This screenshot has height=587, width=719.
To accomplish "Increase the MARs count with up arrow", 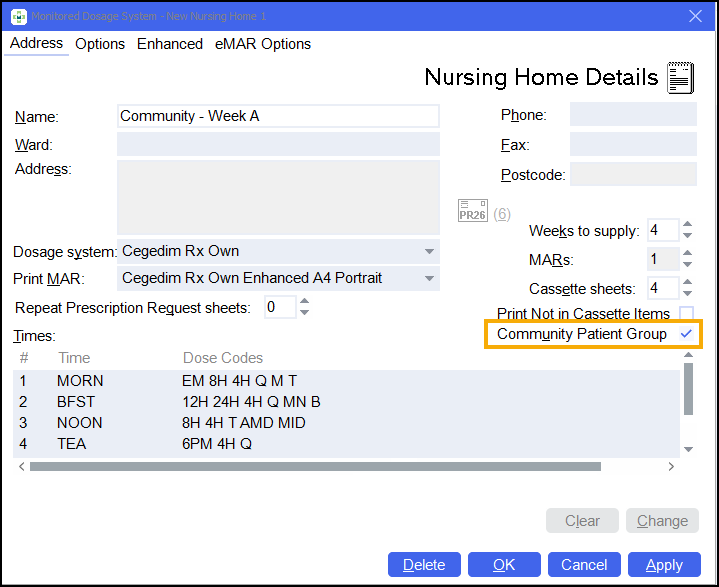I will [687, 254].
